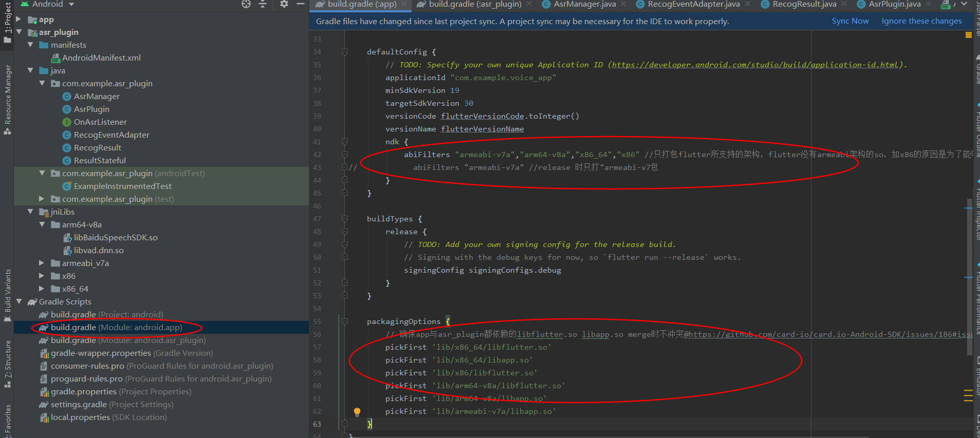Switch to AsrManager.java tab
Screen dimensions: 980x438
click(585, 4)
